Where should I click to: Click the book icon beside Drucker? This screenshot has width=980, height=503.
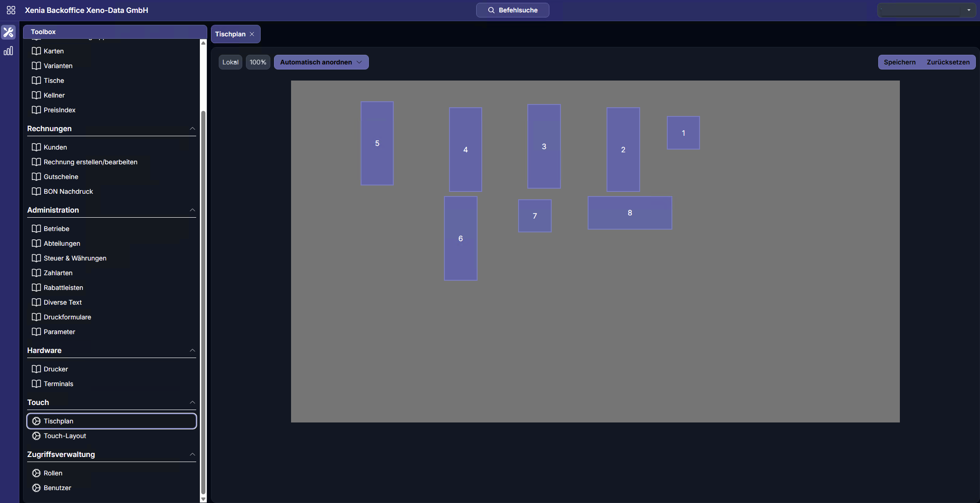click(x=36, y=369)
